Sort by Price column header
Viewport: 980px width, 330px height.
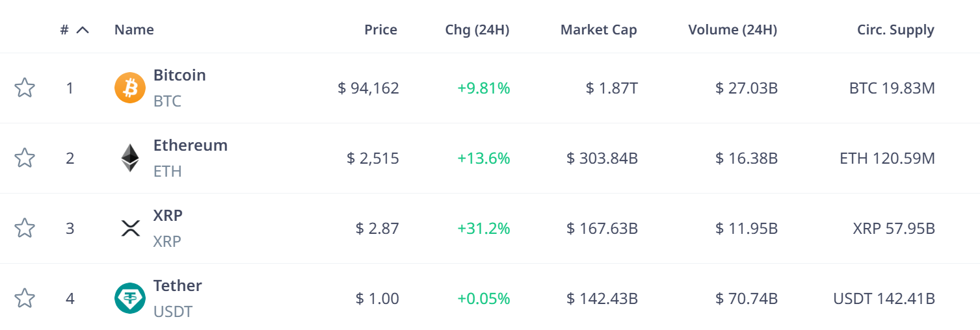[x=380, y=30]
